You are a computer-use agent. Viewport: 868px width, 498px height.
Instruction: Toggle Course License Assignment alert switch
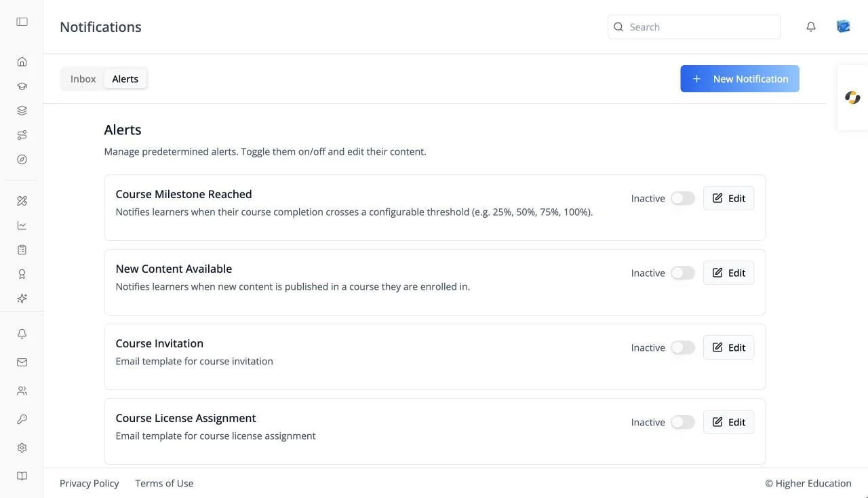pyautogui.click(x=683, y=422)
